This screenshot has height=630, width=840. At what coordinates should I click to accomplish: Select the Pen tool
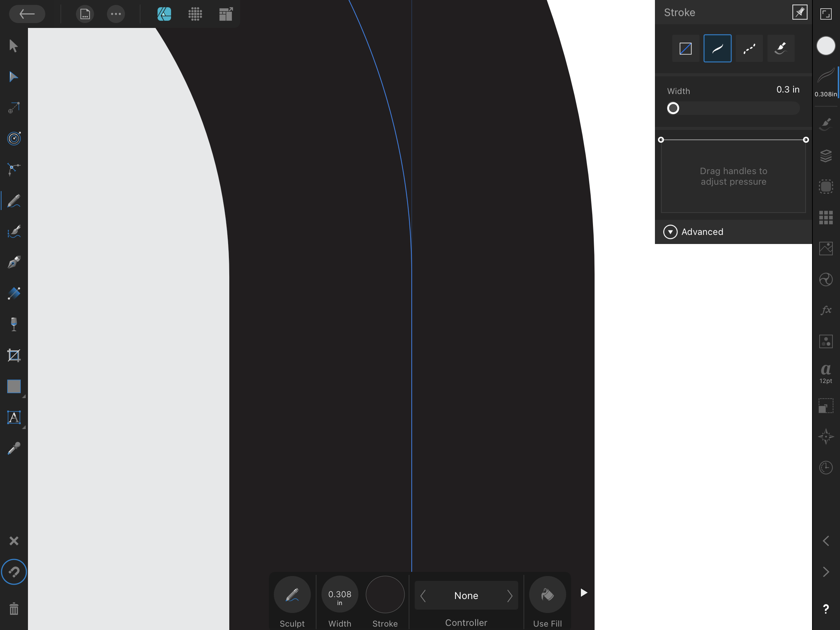[14, 262]
